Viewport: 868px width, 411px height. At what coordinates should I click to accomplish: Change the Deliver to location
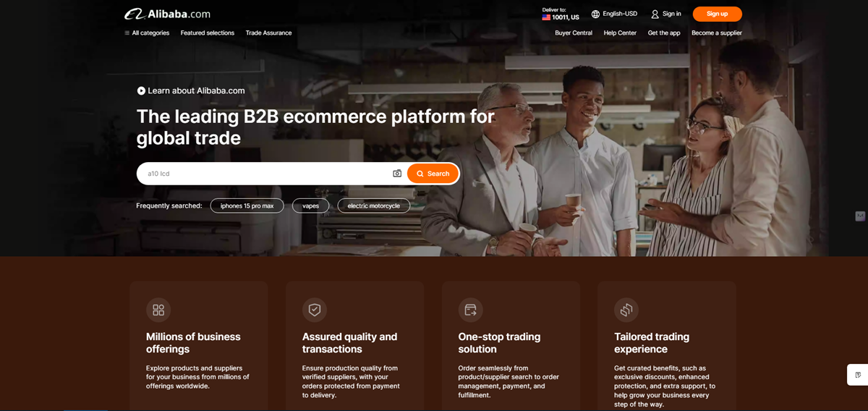[561, 14]
